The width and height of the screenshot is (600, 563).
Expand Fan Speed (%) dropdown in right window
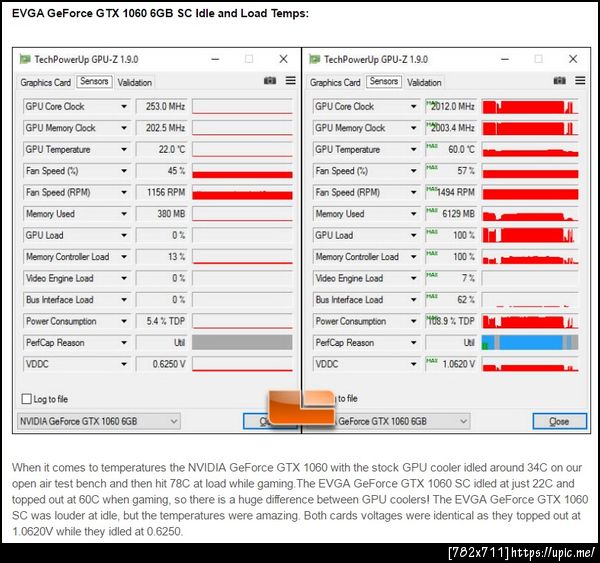[x=413, y=171]
